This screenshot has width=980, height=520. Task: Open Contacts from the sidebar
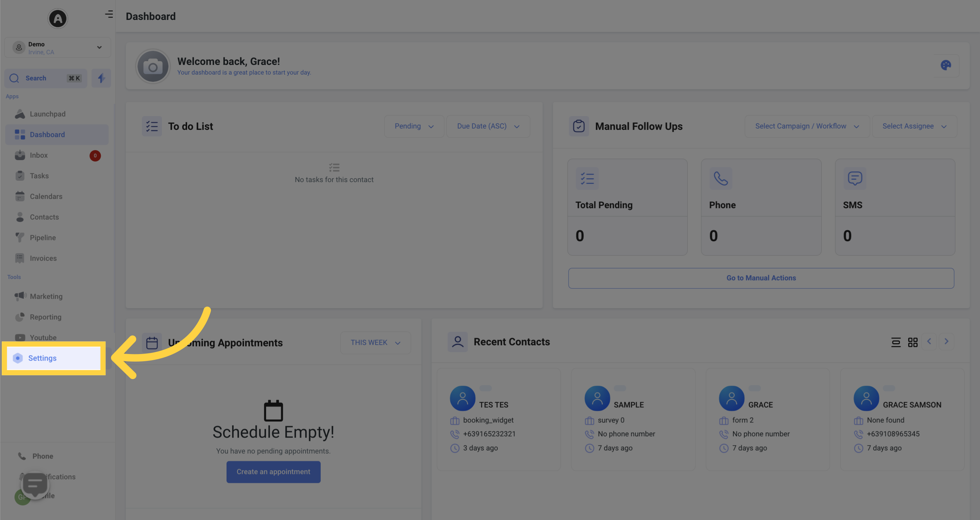click(x=57, y=217)
